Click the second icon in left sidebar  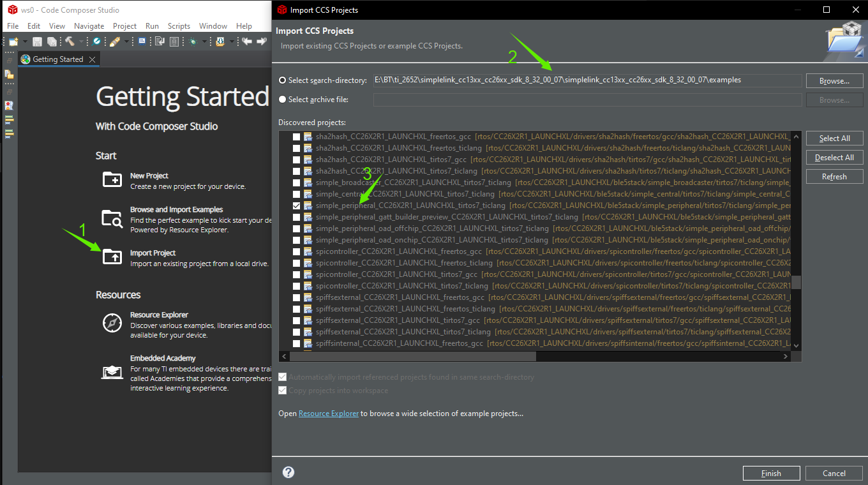click(x=9, y=75)
